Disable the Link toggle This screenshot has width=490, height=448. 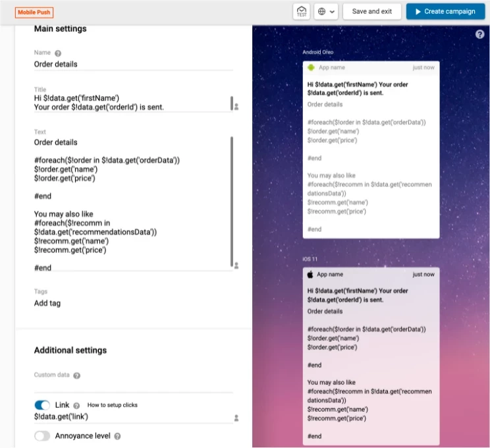tap(42, 405)
